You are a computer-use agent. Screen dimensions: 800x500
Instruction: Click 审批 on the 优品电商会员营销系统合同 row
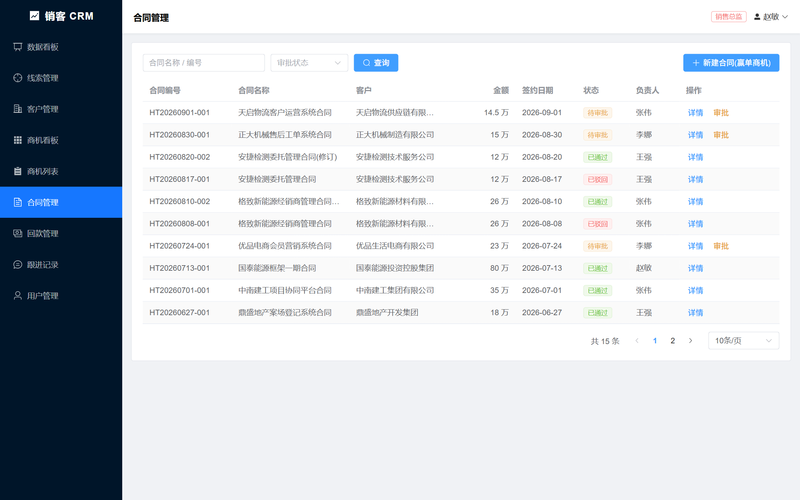click(x=721, y=246)
